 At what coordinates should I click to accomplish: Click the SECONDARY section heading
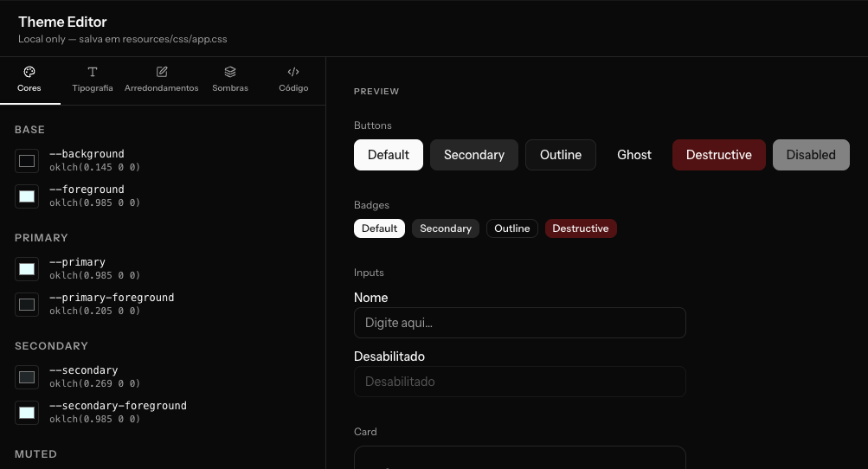pos(51,346)
